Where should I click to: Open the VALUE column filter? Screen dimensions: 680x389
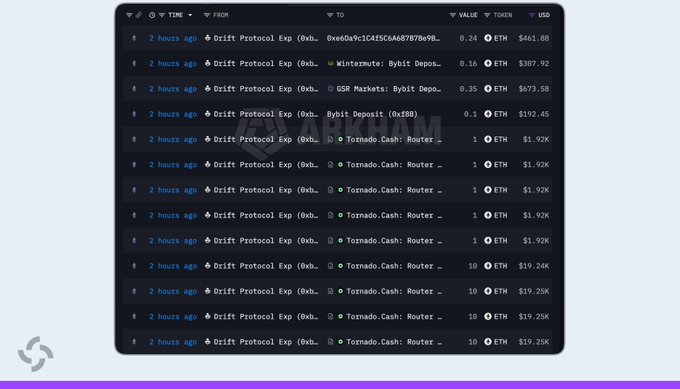pyautogui.click(x=453, y=15)
